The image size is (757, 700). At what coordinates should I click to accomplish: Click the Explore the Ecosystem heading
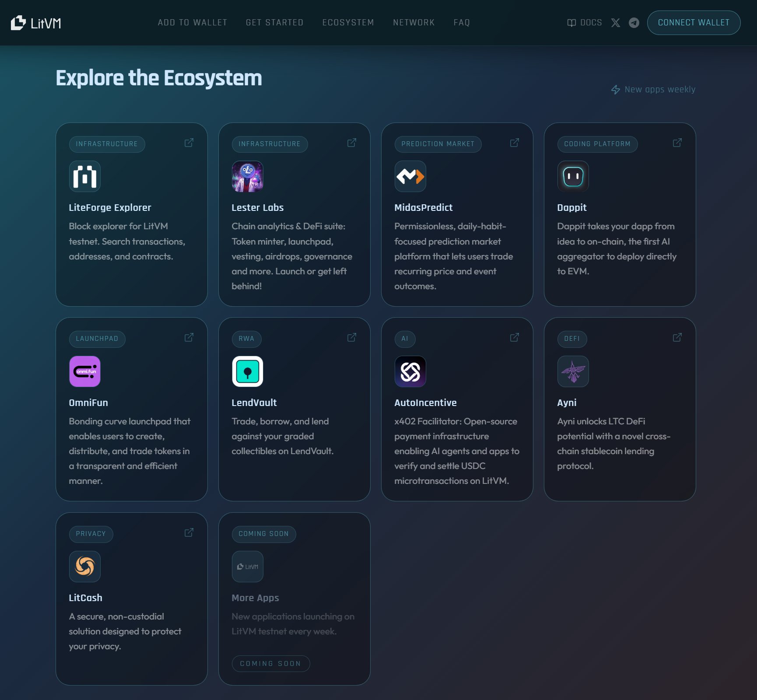pyautogui.click(x=159, y=78)
